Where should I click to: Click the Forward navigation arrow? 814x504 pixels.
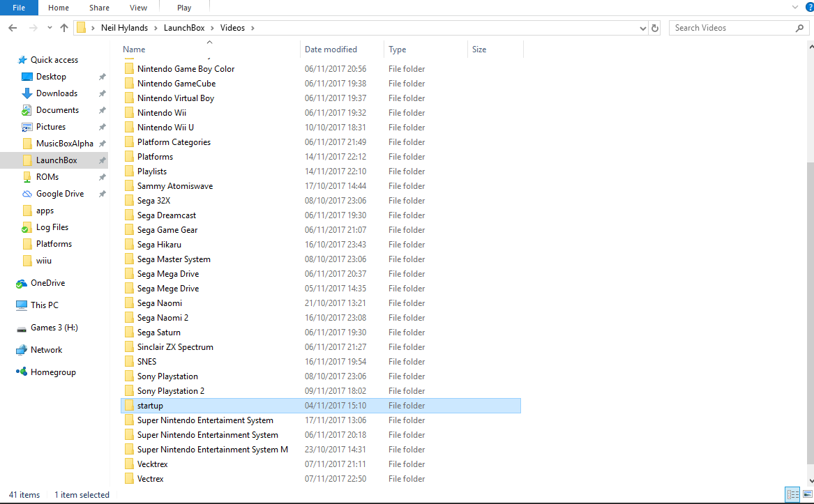(x=33, y=28)
